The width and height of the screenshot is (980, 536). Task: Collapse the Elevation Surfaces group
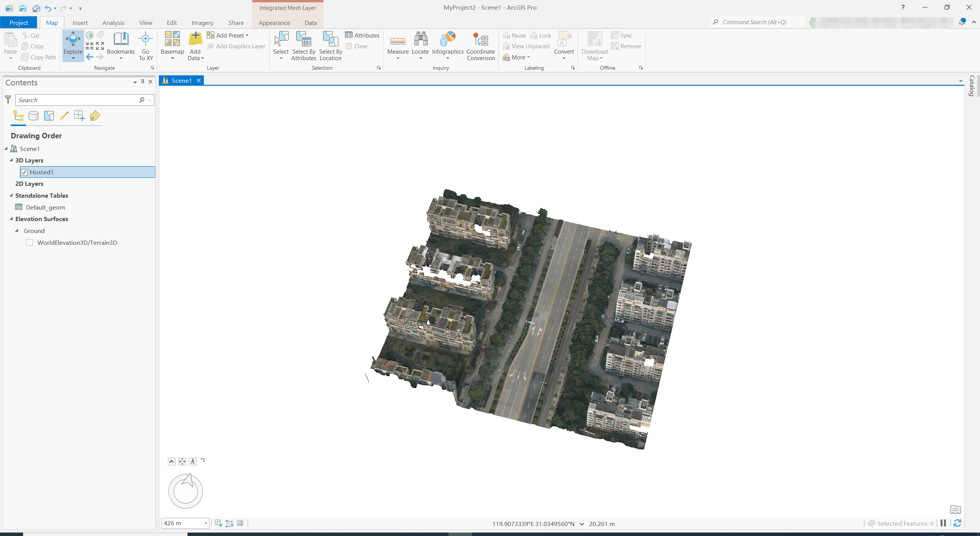[11, 219]
